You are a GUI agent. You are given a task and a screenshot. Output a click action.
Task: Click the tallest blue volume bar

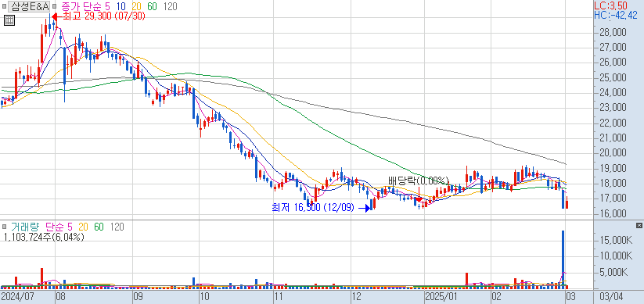coord(563,259)
